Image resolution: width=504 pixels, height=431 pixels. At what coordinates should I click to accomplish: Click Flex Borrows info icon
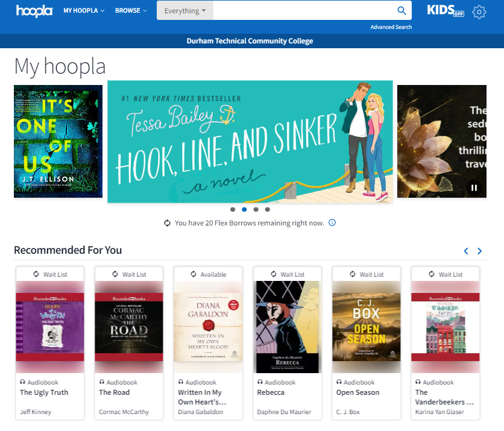point(332,222)
